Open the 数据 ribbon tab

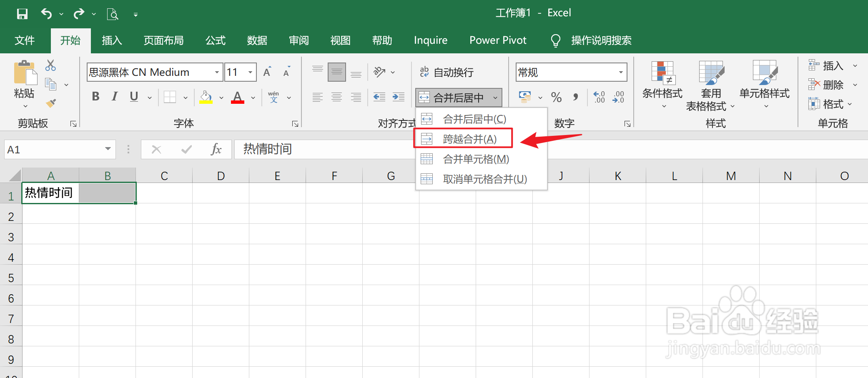(257, 40)
